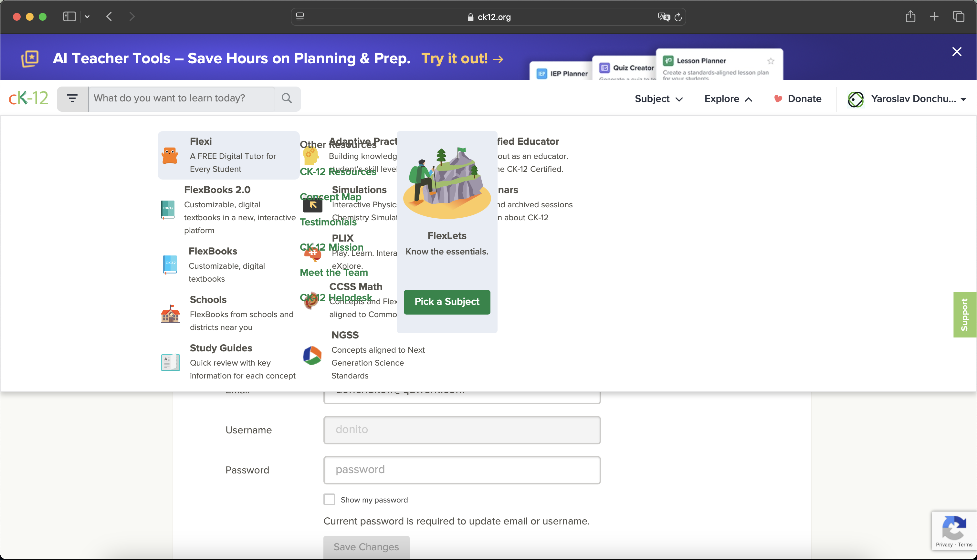Open the Yaroslav Donchu... account dropdown
Screen dimensions: 977x560
907,99
